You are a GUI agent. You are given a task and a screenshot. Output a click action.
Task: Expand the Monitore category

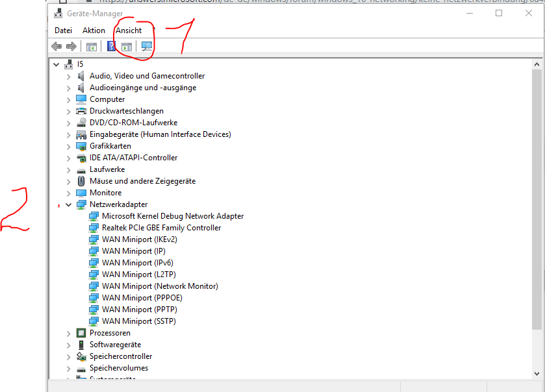pyautogui.click(x=68, y=193)
